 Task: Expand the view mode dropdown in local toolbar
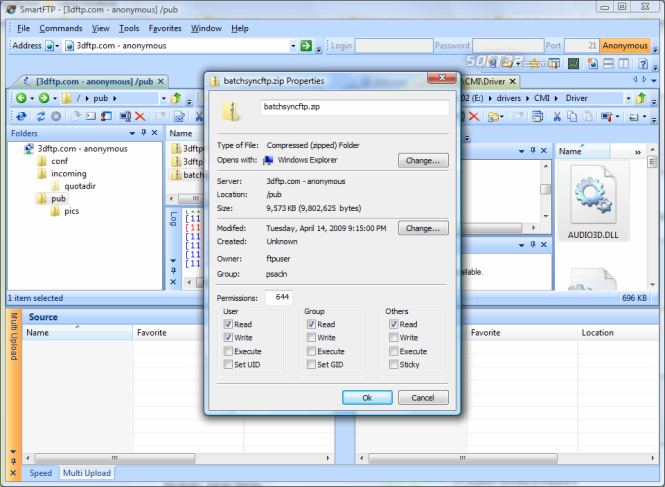click(x=644, y=116)
